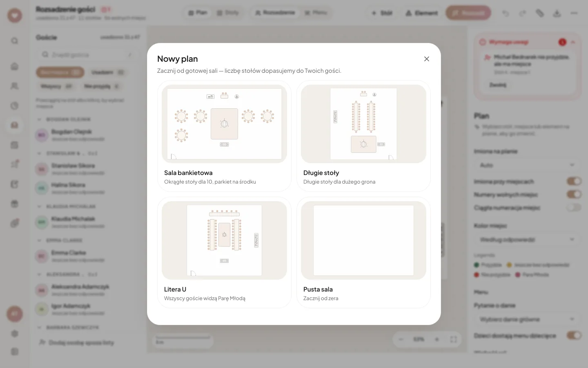The height and width of the screenshot is (368, 588).
Task: Click the user avatar in the sidebar
Action: [x=15, y=314]
